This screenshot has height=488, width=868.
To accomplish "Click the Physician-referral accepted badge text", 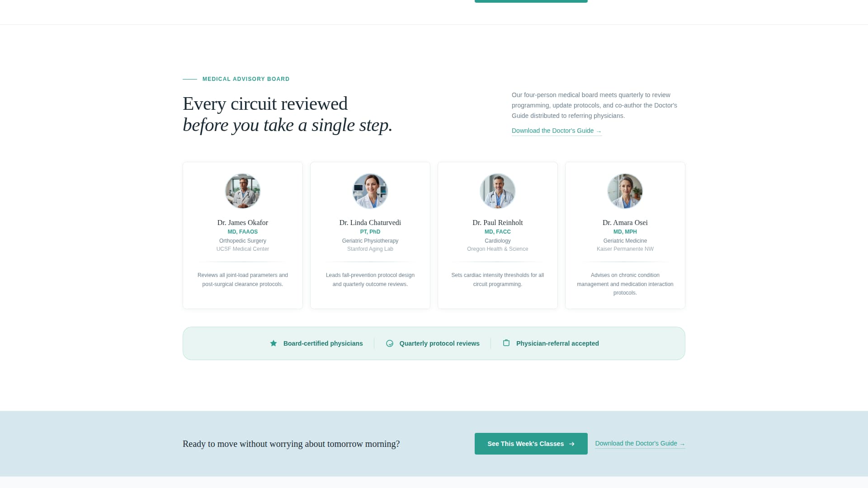I will tap(557, 343).
